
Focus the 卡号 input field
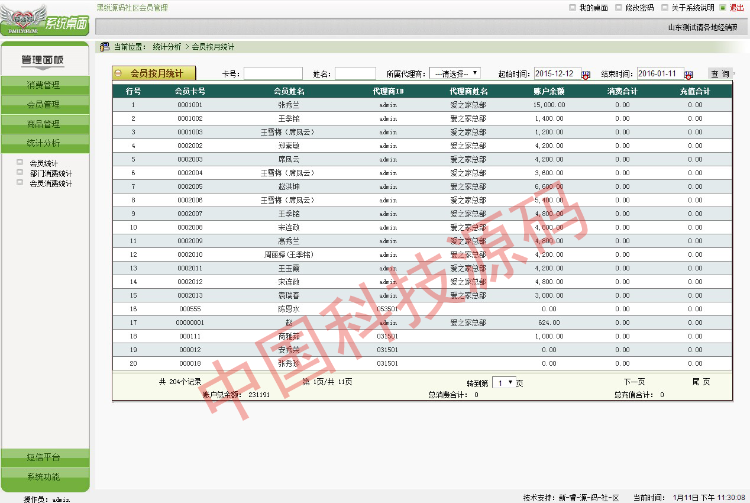click(x=273, y=74)
